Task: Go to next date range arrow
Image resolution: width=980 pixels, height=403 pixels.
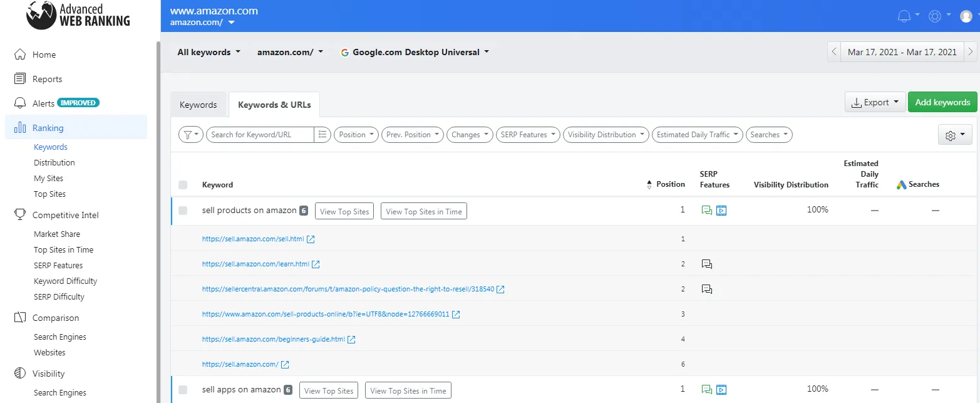Action: click(971, 52)
